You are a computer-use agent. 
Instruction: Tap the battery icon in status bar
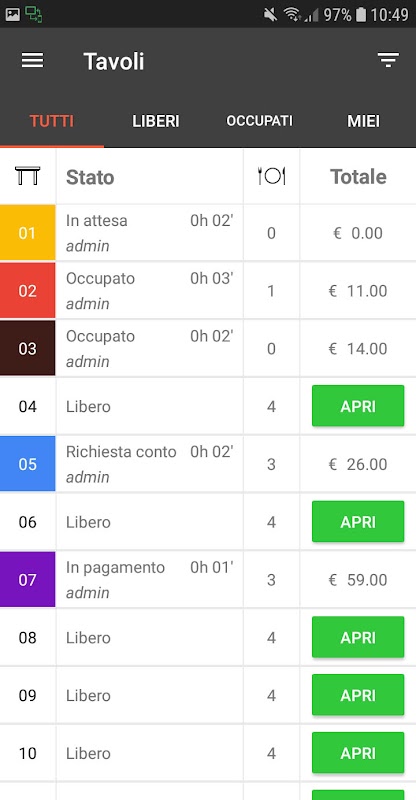361,14
